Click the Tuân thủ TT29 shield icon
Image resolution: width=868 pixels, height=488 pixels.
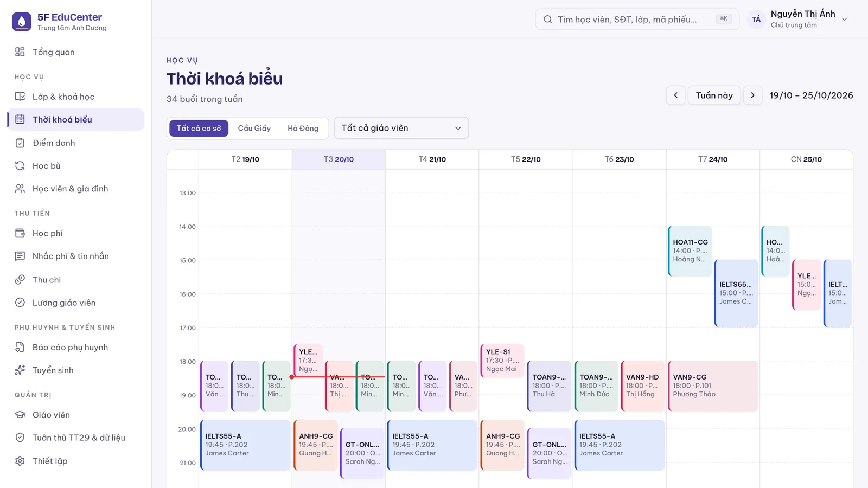(x=20, y=438)
